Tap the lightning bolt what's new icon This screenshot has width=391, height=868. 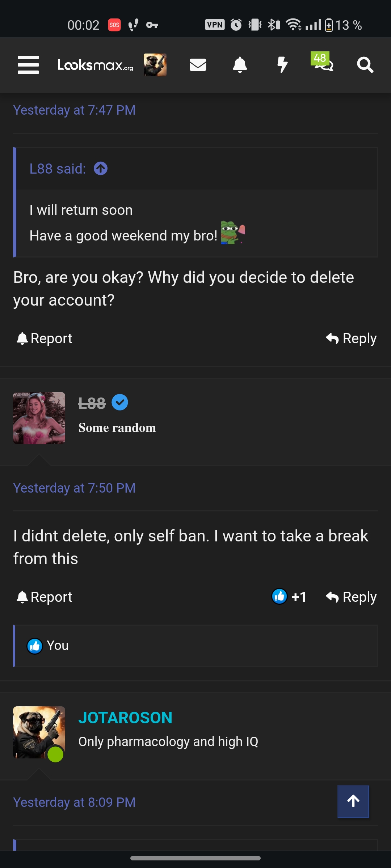[x=282, y=65]
